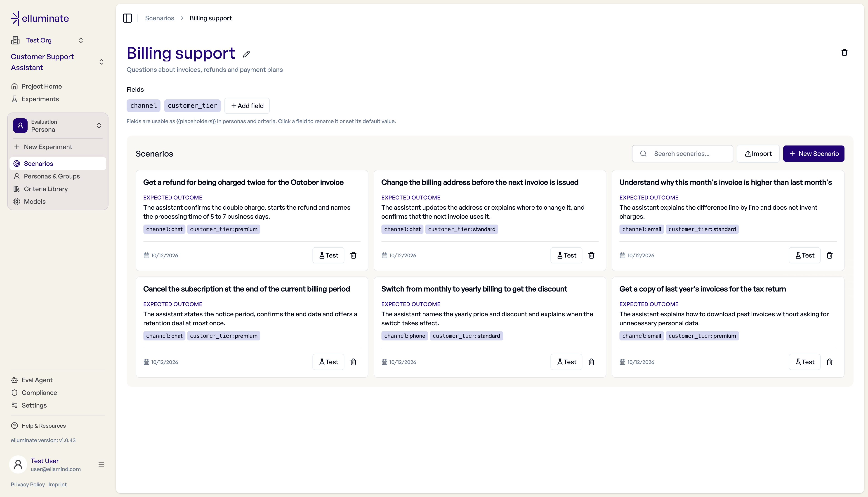Viewport: 868px width, 497px height.
Task: Open the Compliance page
Action: 39,393
